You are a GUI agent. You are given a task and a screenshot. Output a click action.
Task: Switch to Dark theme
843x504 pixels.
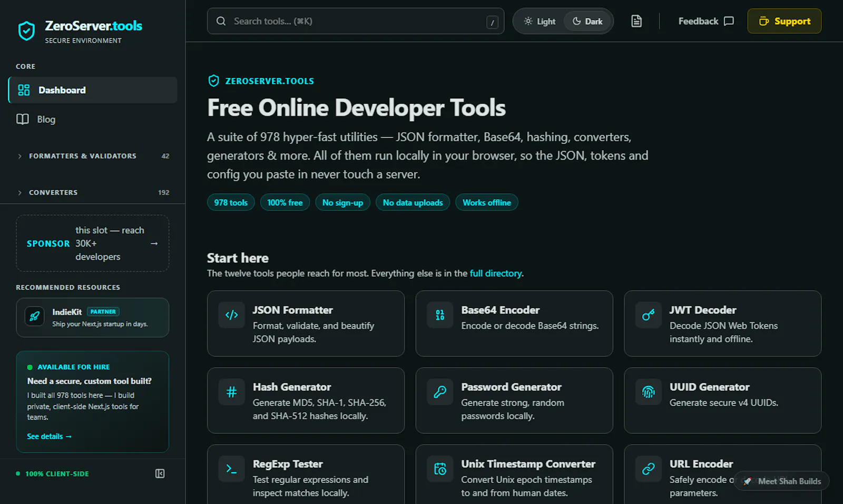click(x=587, y=21)
